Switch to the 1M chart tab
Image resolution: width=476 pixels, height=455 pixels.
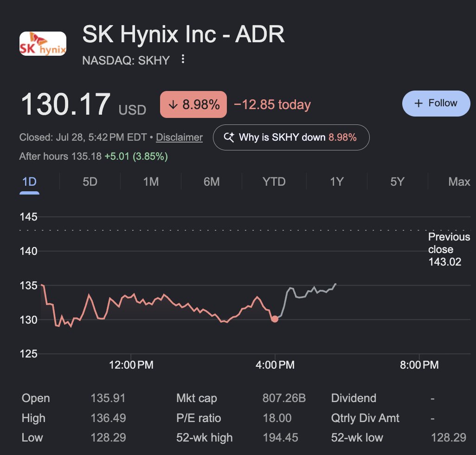tap(151, 182)
